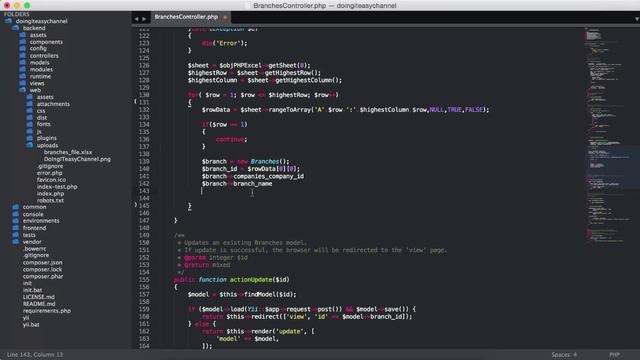The height and width of the screenshot is (360, 640).
Task: Click the frontend folder icon
Action: coord(16,228)
